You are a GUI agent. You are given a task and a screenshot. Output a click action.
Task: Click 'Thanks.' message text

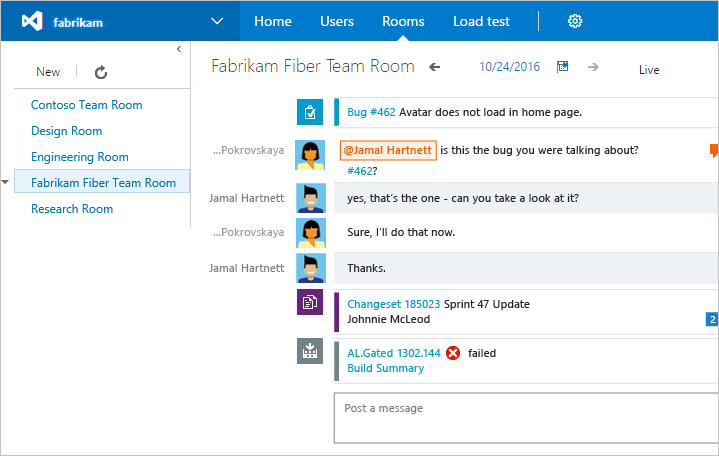366,268
